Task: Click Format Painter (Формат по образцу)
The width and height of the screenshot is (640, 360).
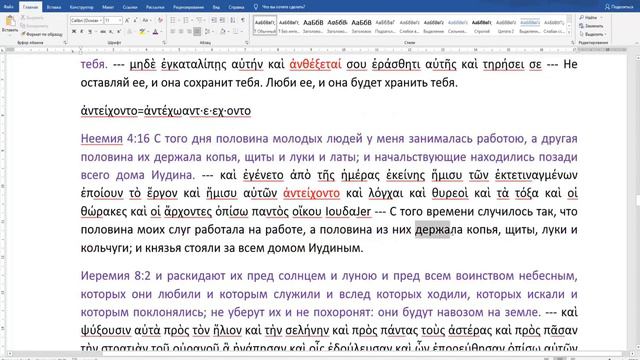Action: click(x=42, y=34)
